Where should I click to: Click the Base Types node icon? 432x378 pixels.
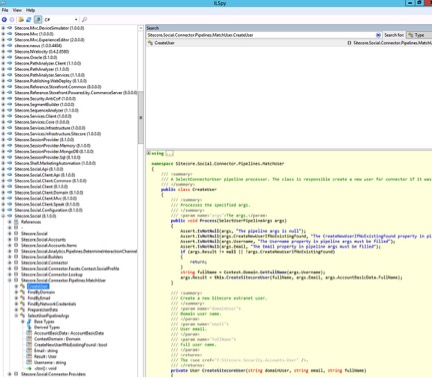click(x=29, y=321)
